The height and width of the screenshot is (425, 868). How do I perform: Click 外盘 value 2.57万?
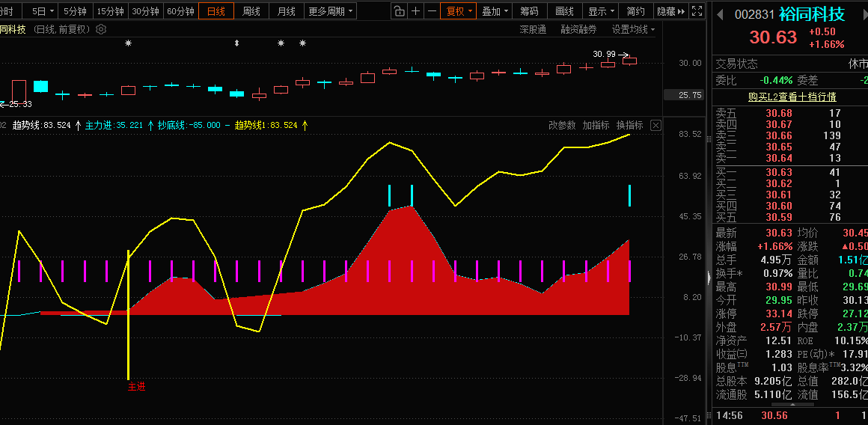click(775, 327)
